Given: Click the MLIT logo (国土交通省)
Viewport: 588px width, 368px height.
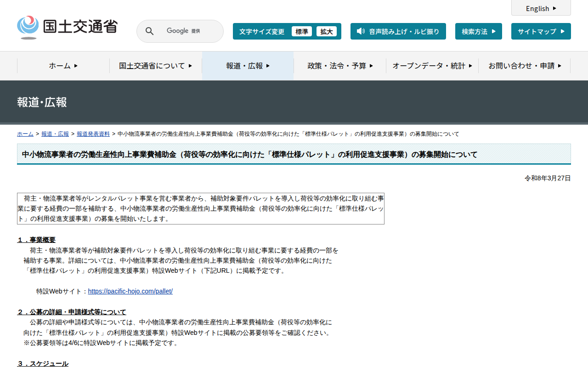Looking at the screenshot, I should point(67,27).
